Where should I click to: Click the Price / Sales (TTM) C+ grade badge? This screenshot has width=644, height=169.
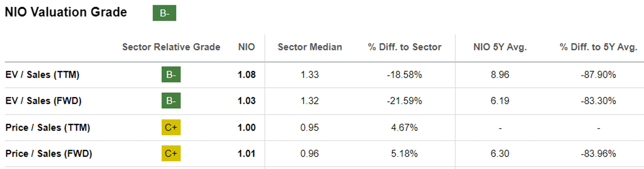click(x=171, y=127)
